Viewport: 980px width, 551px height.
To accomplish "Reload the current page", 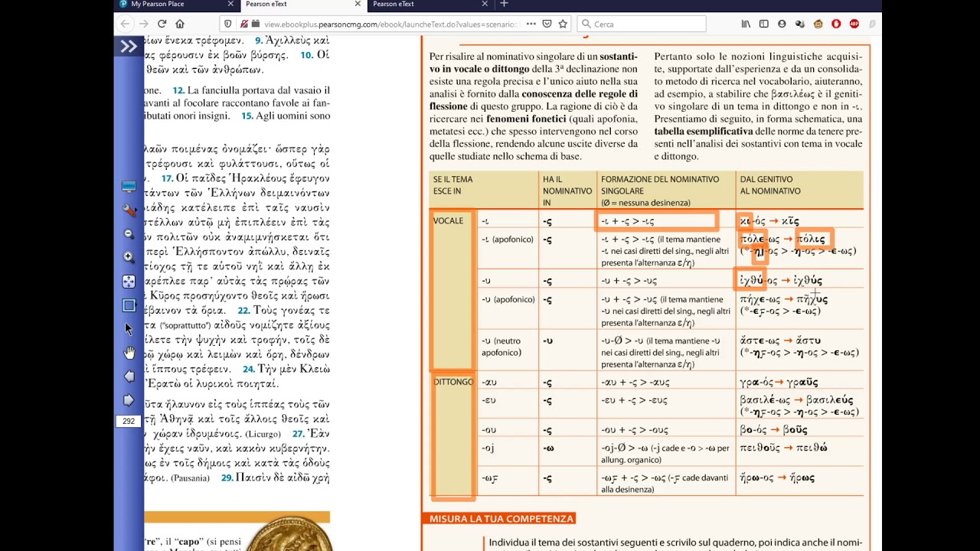I will [162, 24].
